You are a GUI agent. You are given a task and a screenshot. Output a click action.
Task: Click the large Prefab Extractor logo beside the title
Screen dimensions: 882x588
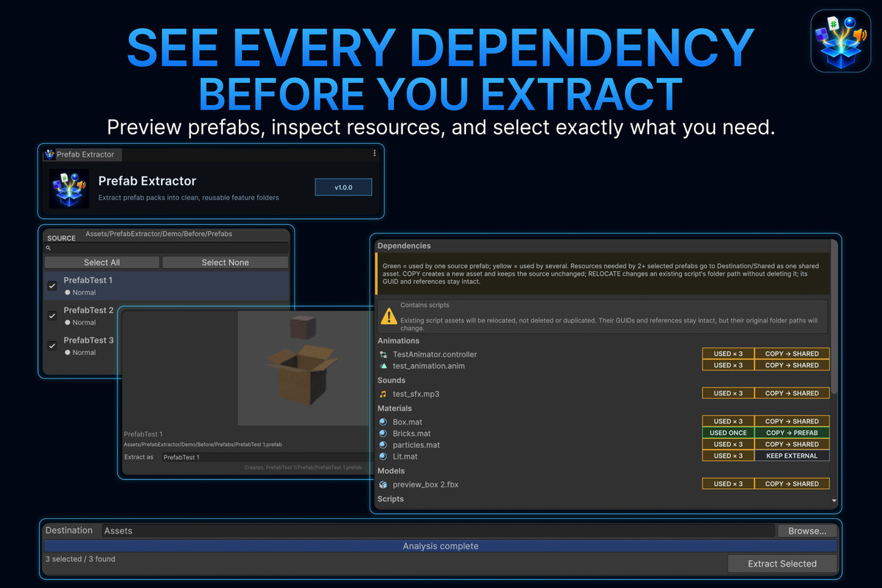pyautogui.click(x=69, y=187)
